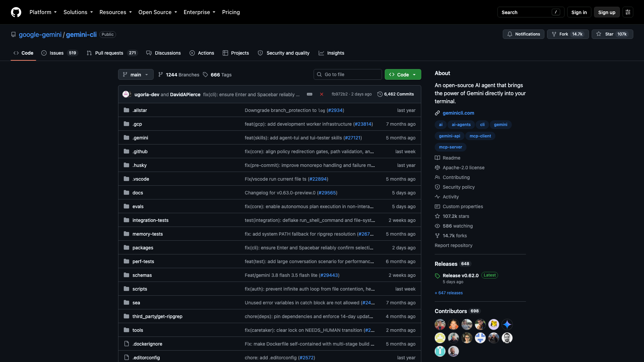Click the header Search field
Viewport: 644px width, 362px height.
click(x=531, y=12)
